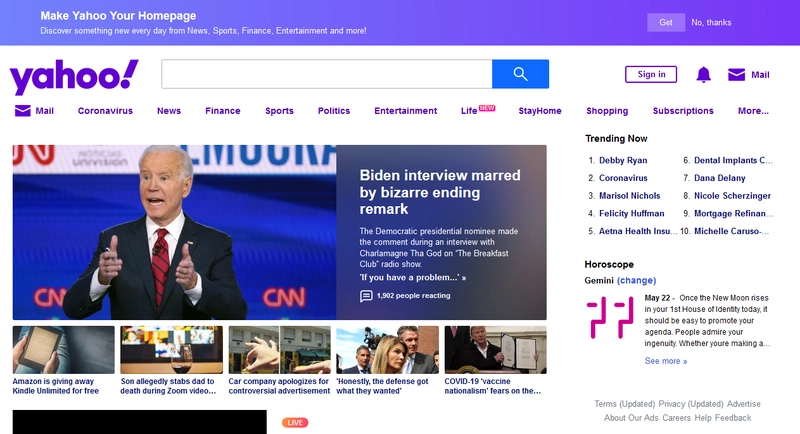Viewport: 800px width, 434px height.
Task: Open the Amazon Kindle Unlimited story thumbnail
Action: 62,350
